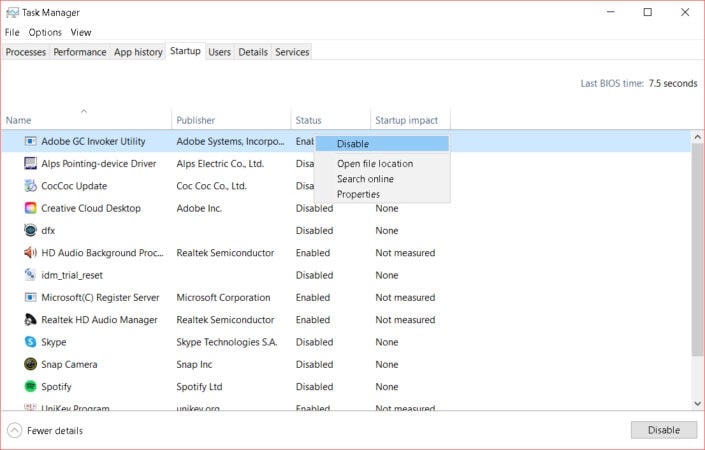The width and height of the screenshot is (705, 450).
Task: Click Adobe Systems, Incorpo... publisher cell
Action: point(230,141)
